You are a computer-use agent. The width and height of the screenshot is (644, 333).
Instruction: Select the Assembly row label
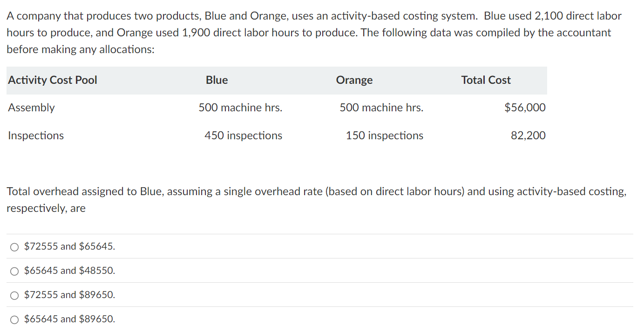[31, 108]
